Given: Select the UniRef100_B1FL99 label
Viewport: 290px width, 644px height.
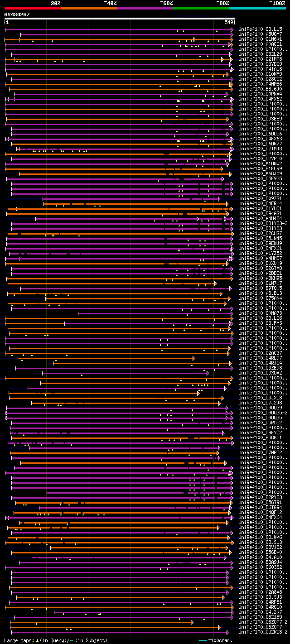Looking at the screenshot, I should [x=260, y=168].
